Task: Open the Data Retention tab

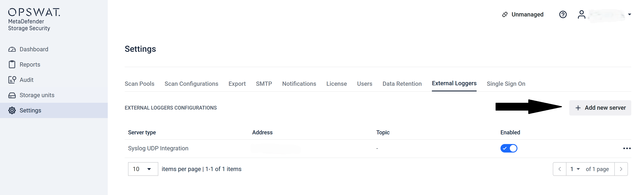Action: [x=402, y=84]
